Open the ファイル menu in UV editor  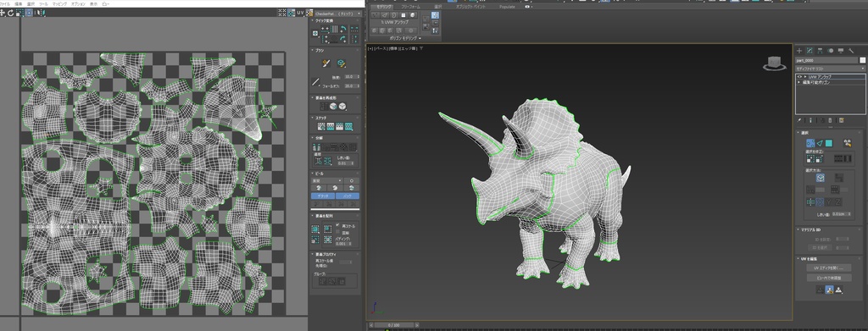pos(4,4)
